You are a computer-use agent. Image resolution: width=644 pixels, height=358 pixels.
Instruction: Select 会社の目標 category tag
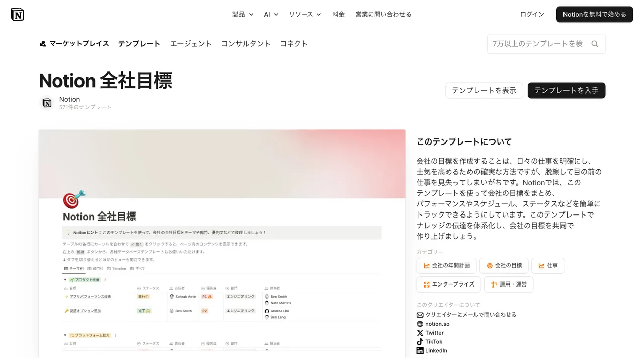click(x=504, y=266)
